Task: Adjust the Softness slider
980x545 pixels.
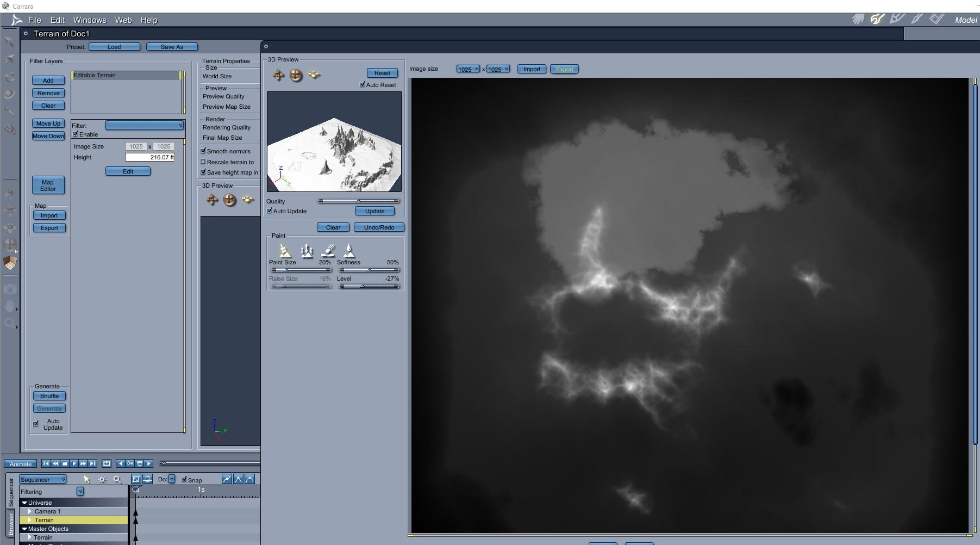Action: pyautogui.click(x=369, y=270)
